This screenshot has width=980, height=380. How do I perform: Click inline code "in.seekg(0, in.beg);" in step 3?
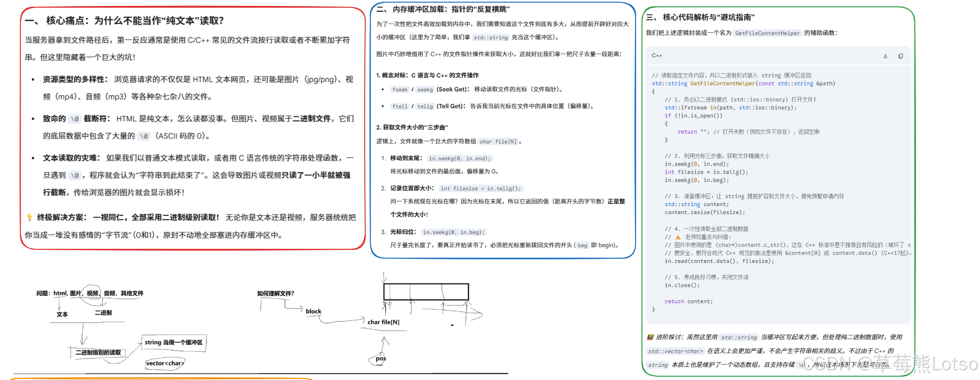point(454,232)
